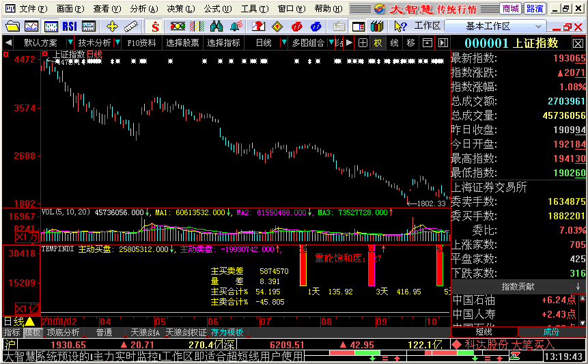
Task: Close the 000001 上证指数 info panel
Action: [578, 44]
